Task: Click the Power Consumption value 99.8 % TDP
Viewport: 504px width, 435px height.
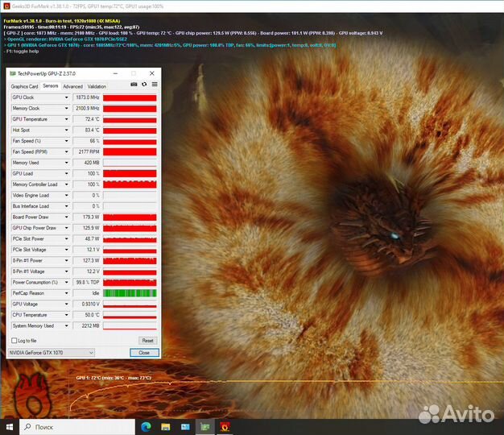Action: [x=87, y=282]
